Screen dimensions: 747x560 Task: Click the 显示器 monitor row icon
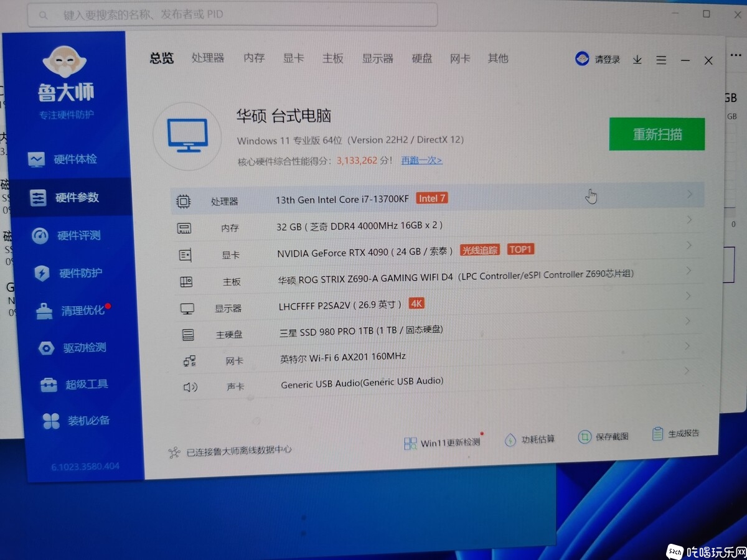tap(187, 309)
